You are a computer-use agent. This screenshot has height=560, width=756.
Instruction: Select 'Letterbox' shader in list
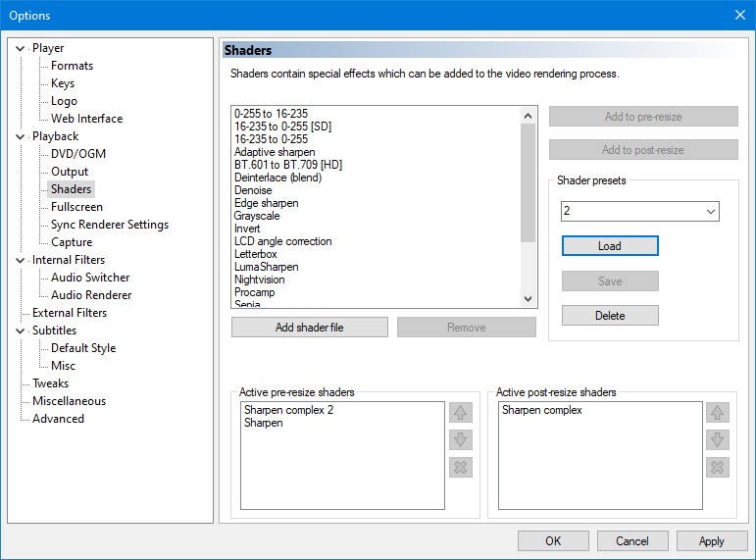point(256,254)
